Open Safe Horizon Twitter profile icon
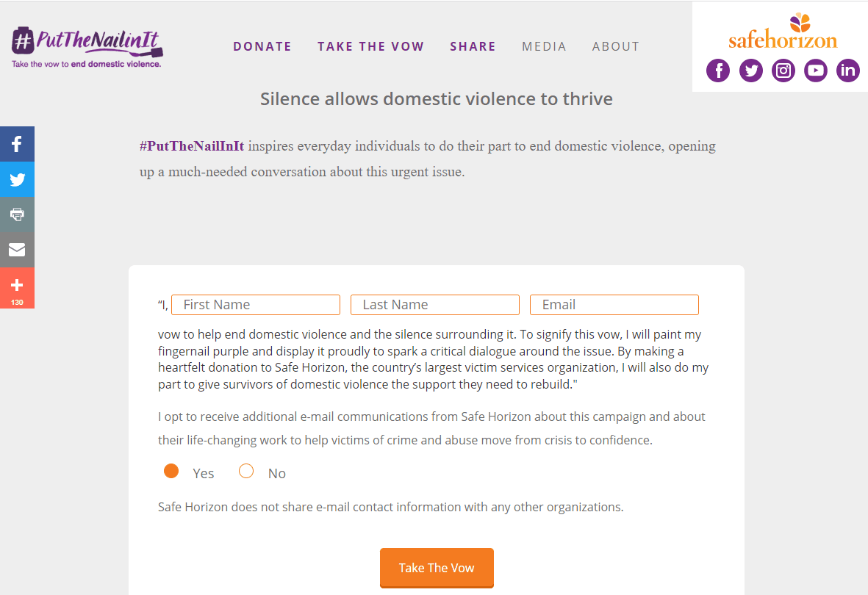868x595 pixels. point(750,71)
